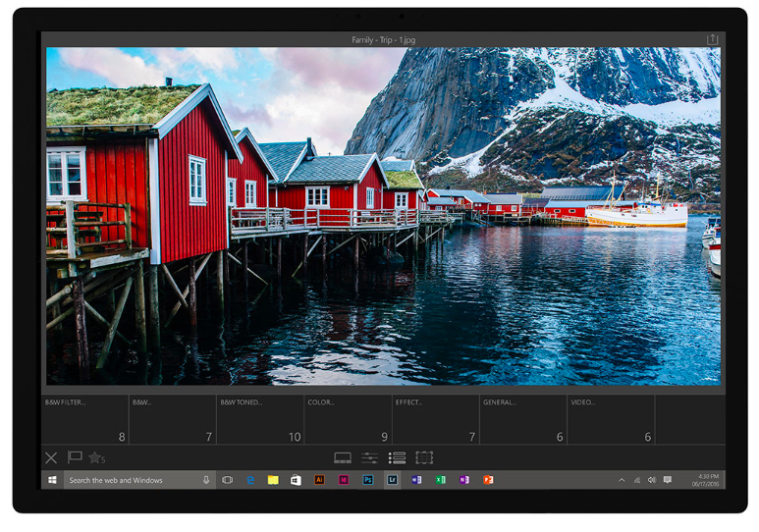
Task: Click the X reject icon above the taskbar
Action: point(51,457)
